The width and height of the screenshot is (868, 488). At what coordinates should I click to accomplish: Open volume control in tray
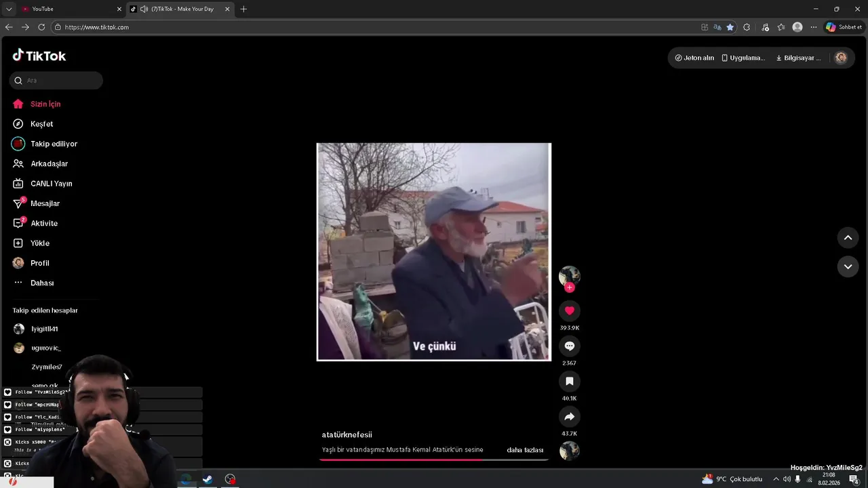(x=787, y=479)
